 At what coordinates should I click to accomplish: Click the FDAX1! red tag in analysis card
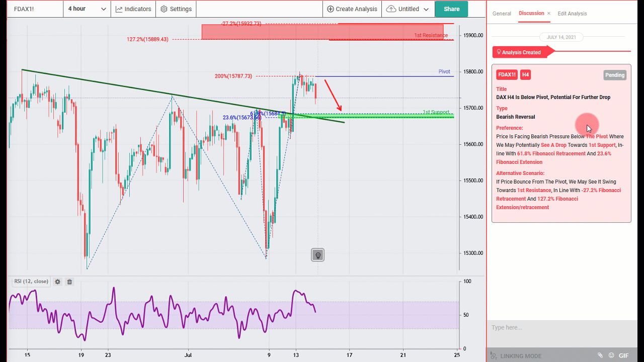507,75
